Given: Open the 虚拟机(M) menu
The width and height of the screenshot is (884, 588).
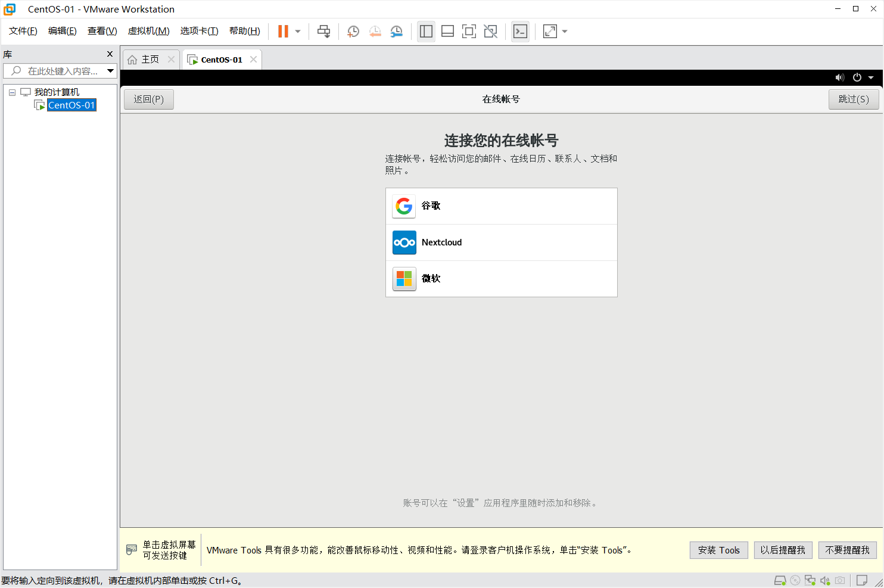Looking at the screenshot, I should click(x=148, y=31).
